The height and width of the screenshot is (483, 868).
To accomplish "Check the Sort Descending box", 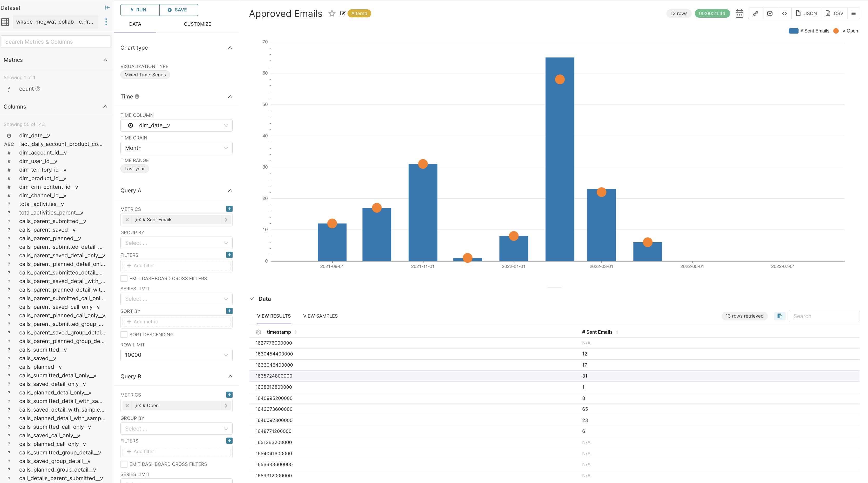I will point(124,335).
